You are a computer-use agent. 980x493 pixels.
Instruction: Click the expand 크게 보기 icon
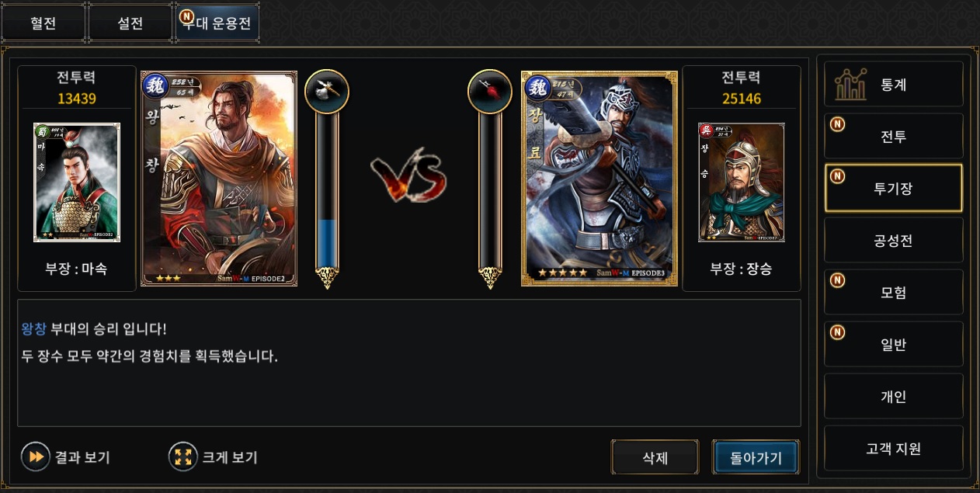(x=183, y=457)
